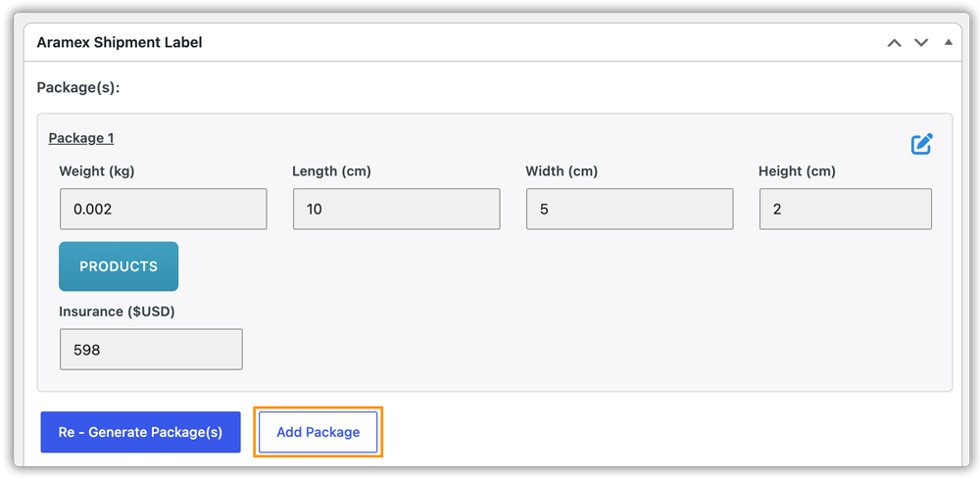The image size is (980, 478).
Task: Click the Width (cm) label
Action: point(562,171)
